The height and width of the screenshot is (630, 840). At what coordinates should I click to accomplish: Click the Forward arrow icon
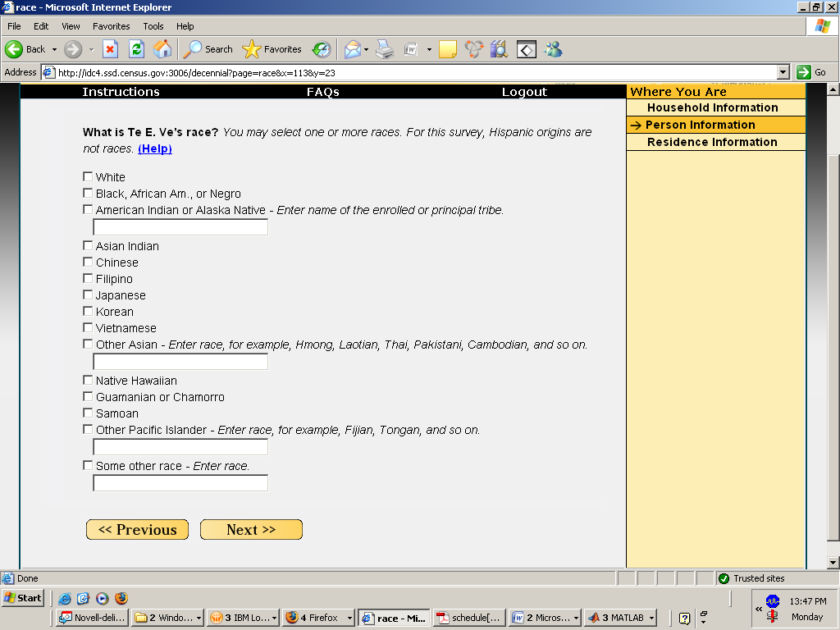tap(73, 49)
